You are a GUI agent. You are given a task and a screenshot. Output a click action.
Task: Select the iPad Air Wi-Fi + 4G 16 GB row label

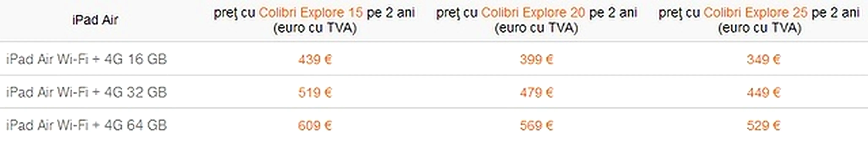[x=86, y=59]
